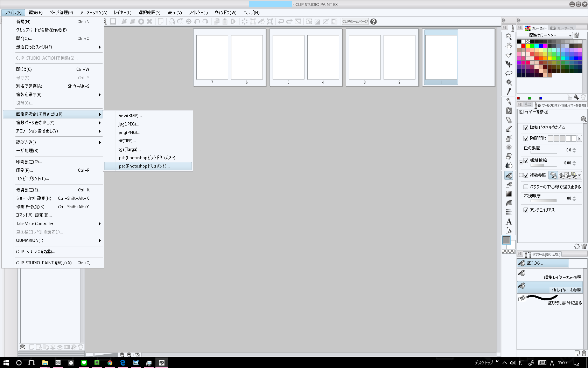Select the gradient tool
The image size is (588, 368).
pos(509,194)
